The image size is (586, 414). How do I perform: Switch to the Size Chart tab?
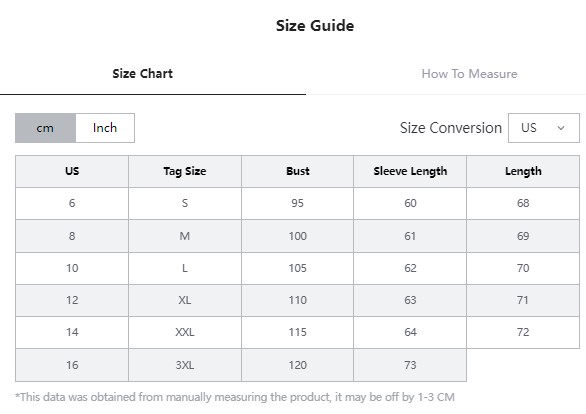[x=142, y=74]
